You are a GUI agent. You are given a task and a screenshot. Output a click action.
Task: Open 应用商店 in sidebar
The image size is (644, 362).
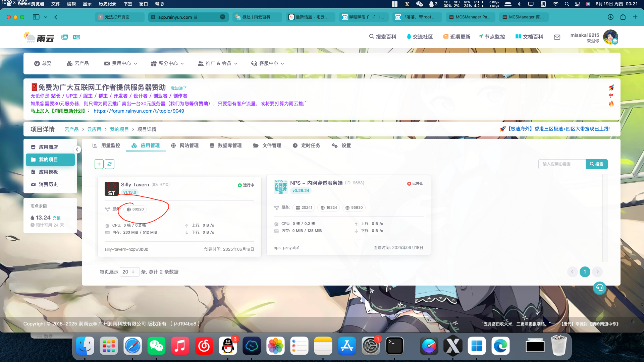(x=50, y=147)
